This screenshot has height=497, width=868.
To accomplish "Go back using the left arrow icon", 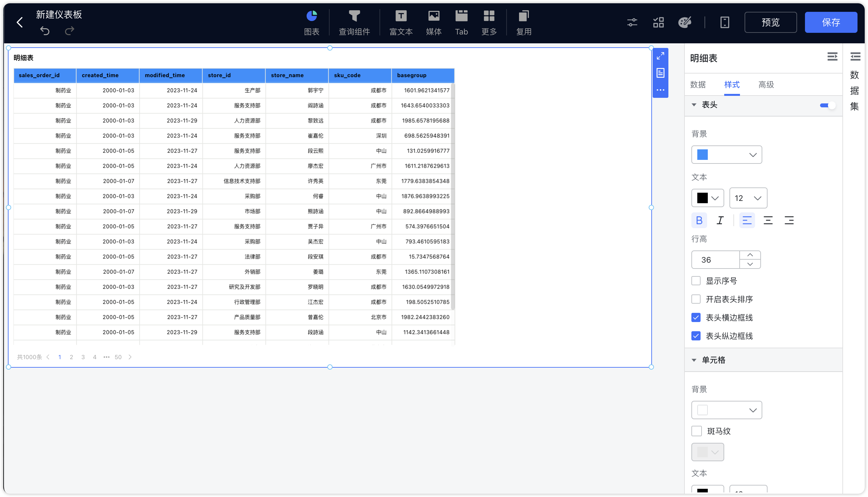I will coord(20,23).
